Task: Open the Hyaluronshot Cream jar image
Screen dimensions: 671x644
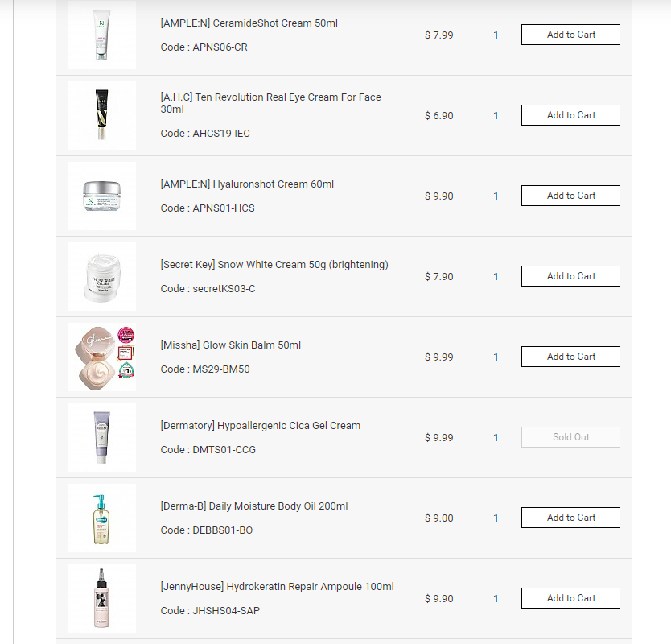Action: (x=101, y=196)
